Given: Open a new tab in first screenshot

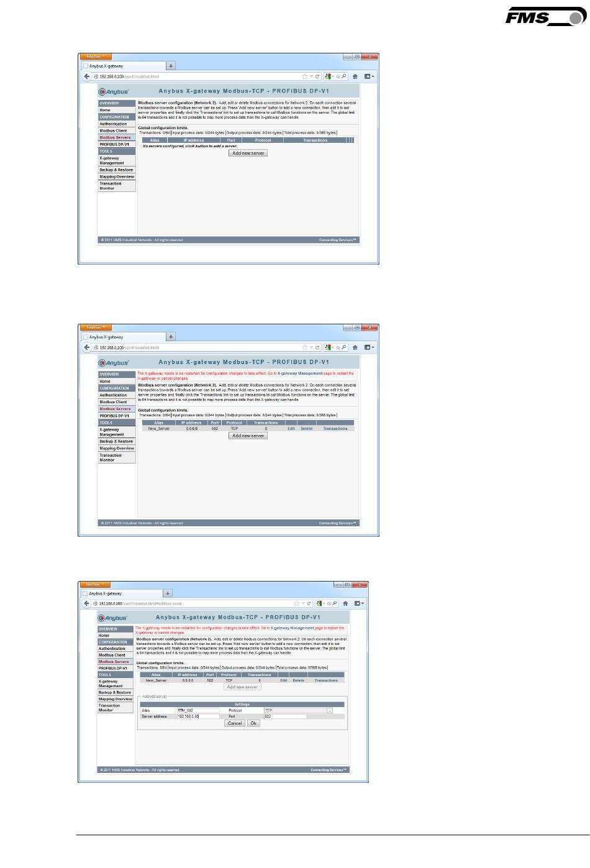Looking at the screenshot, I should tap(171, 66).
